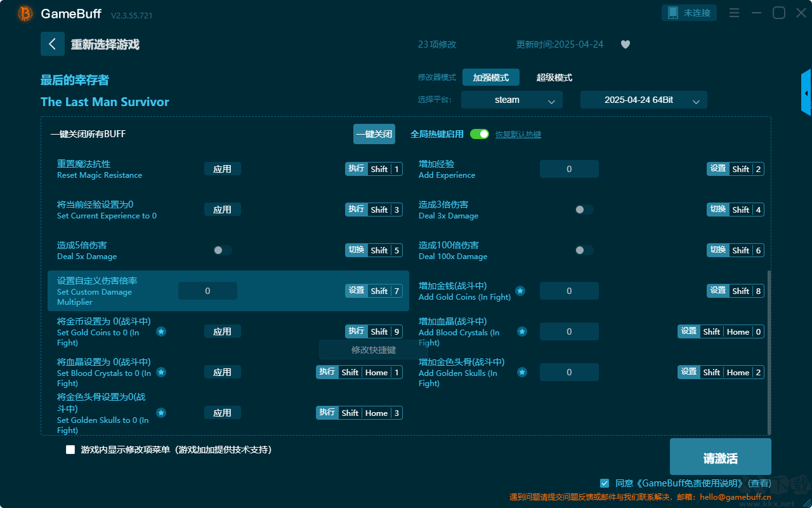Click the 执行 Shift 3 hotkey button
Image resolution: width=812 pixels, height=508 pixels.
374,210
